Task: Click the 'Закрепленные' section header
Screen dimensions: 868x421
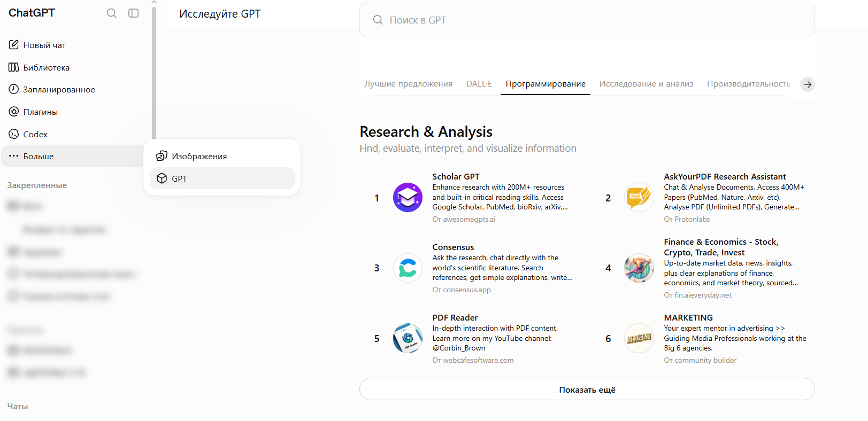Action: (37, 185)
